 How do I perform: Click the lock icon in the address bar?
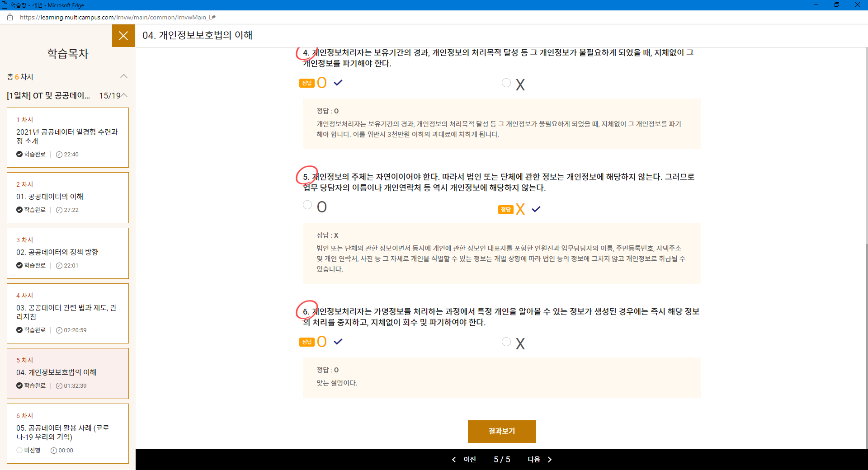(x=10, y=17)
